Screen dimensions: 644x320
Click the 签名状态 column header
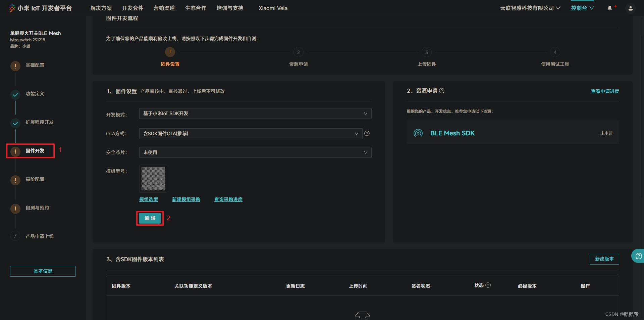(x=421, y=286)
